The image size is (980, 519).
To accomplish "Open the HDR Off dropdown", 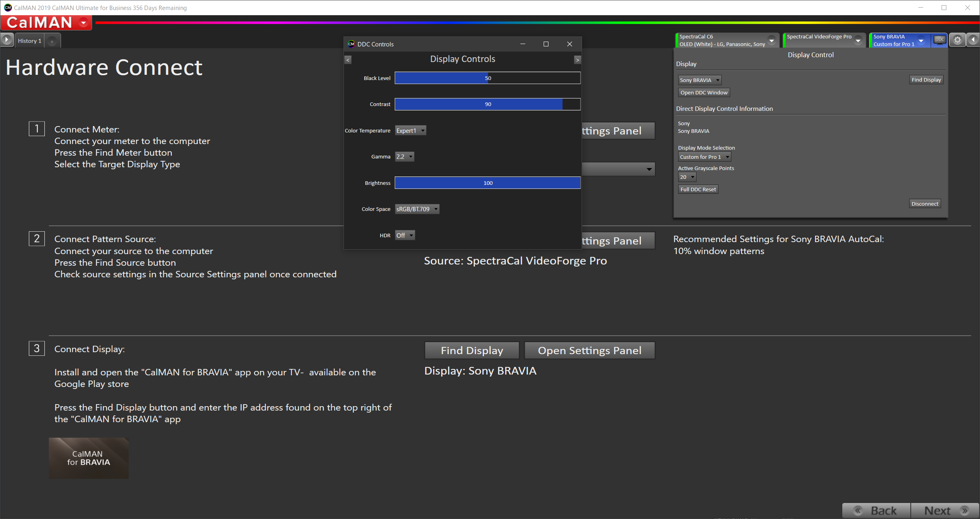I will click(405, 235).
